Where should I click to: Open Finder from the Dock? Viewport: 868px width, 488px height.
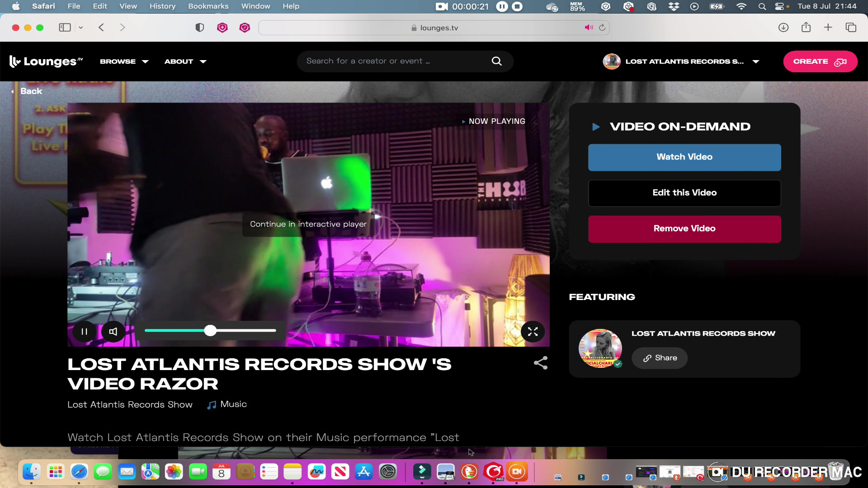click(32, 472)
